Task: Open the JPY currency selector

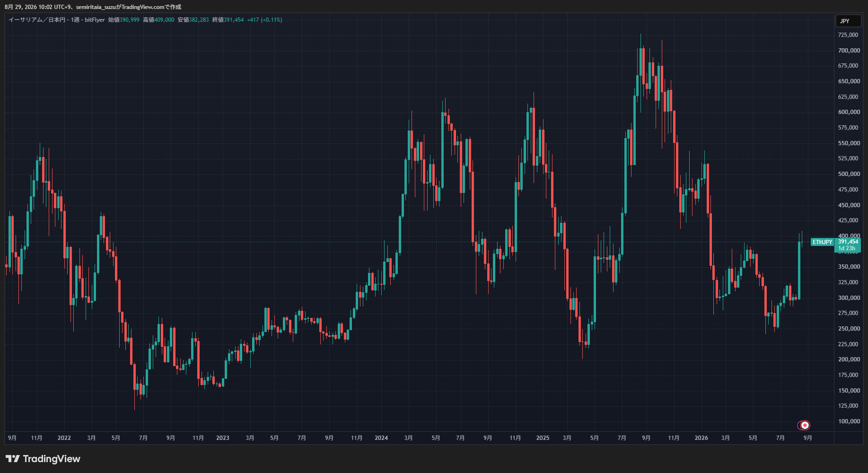Action: [x=848, y=21]
